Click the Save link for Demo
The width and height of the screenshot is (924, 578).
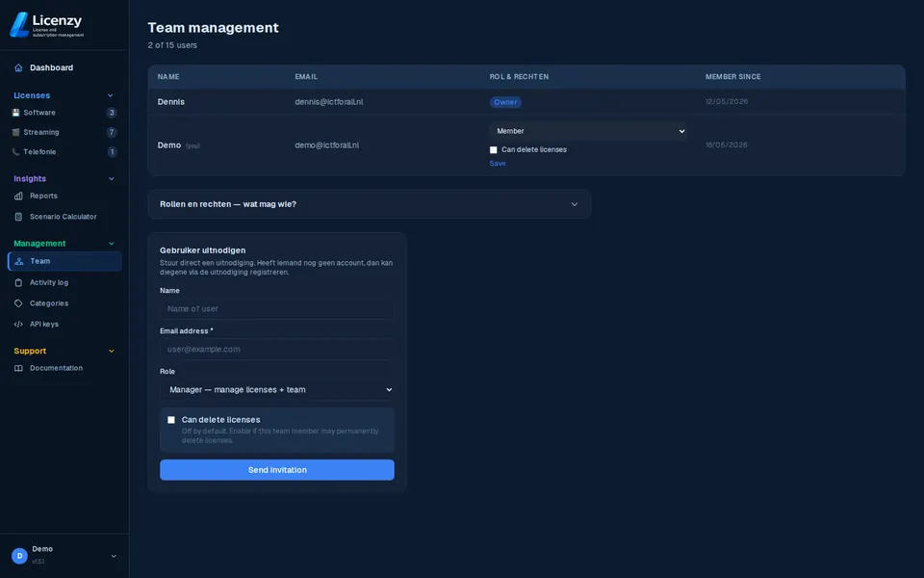point(498,164)
